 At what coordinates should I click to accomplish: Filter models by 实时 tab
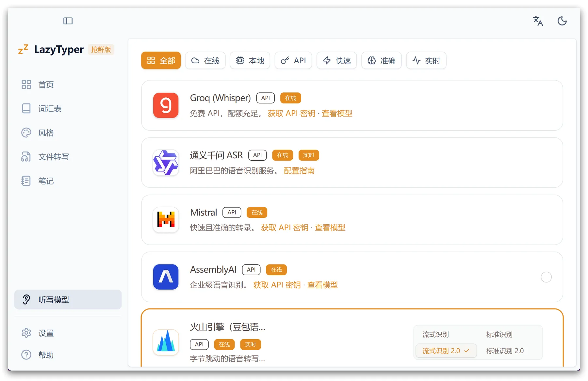coord(426,60)
